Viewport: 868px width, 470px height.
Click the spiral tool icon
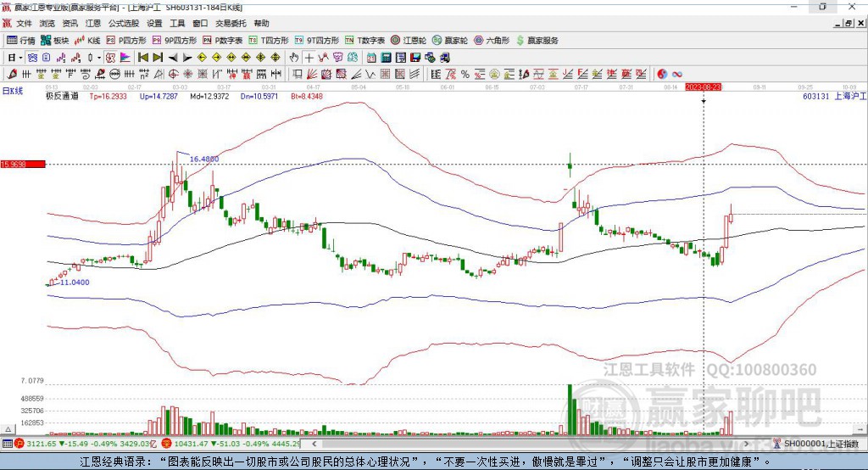(x=85, y=75)
